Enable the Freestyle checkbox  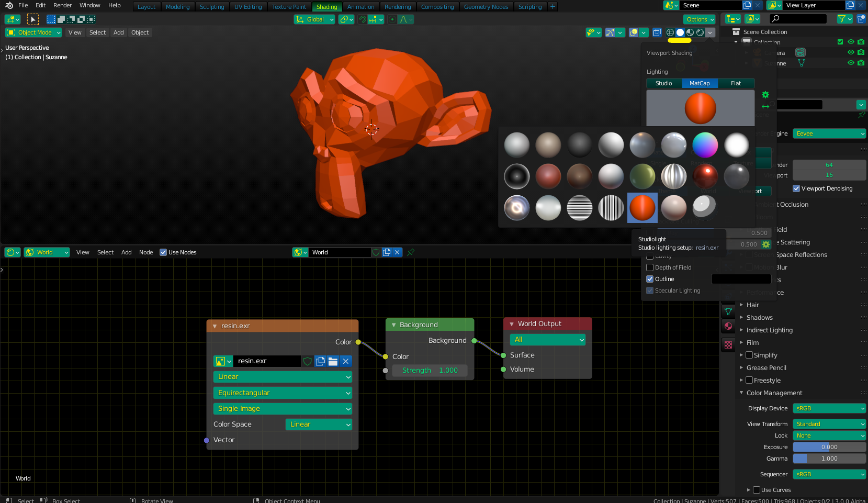pyautogui.click(x=749, y=380)
